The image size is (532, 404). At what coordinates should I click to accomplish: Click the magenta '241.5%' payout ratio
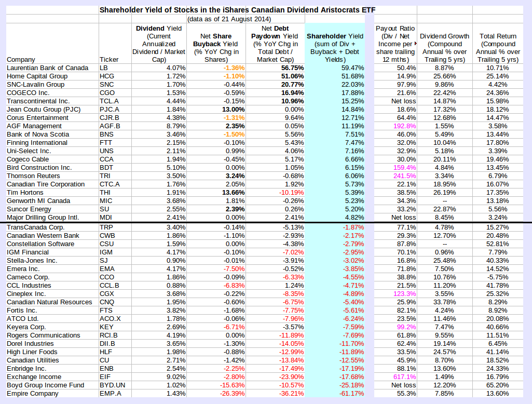pos(404,176)
